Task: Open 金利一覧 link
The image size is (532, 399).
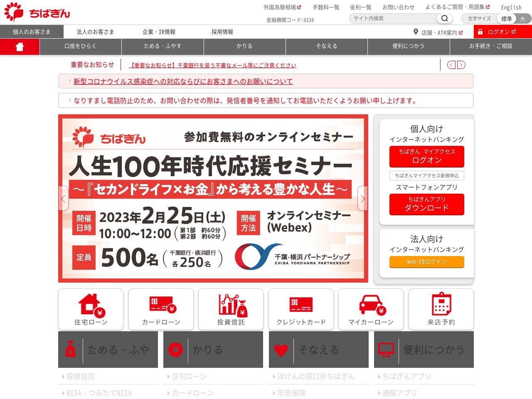Action: tap(361, 7)
